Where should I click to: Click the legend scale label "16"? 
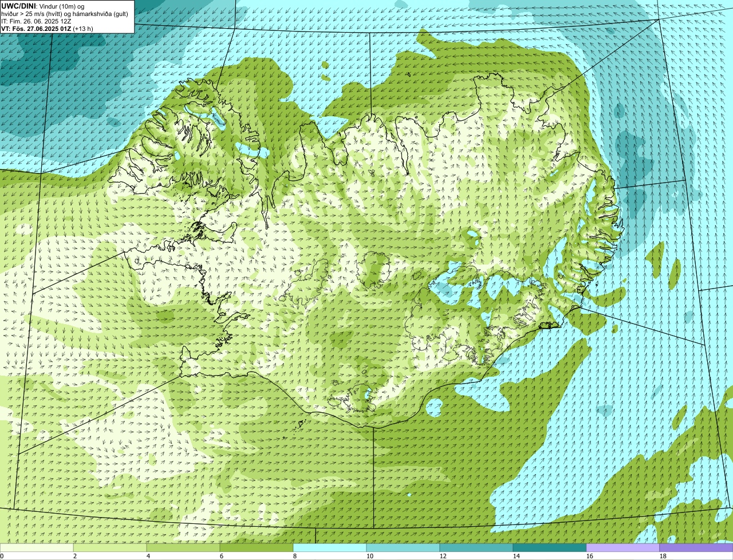590,556
